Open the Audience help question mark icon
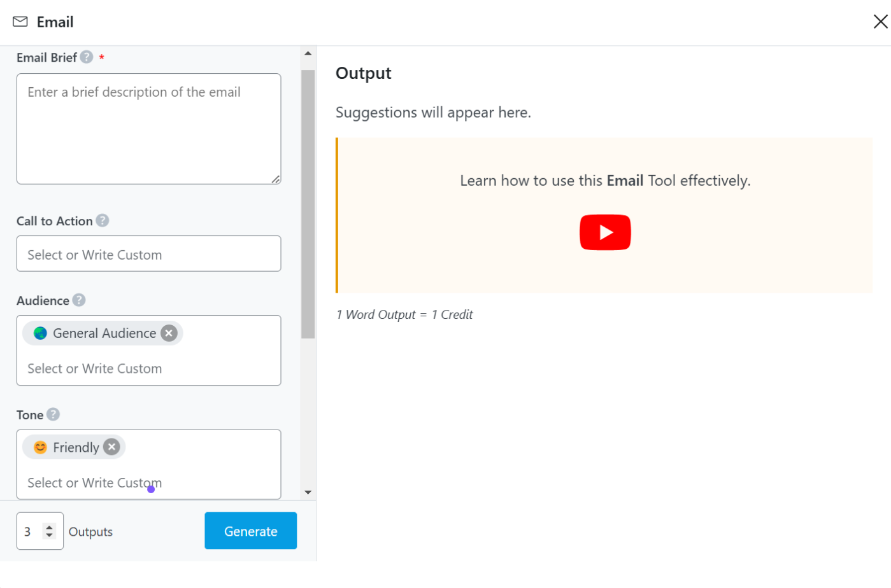This screenshot has width=891, height=588. pos(79,300)
